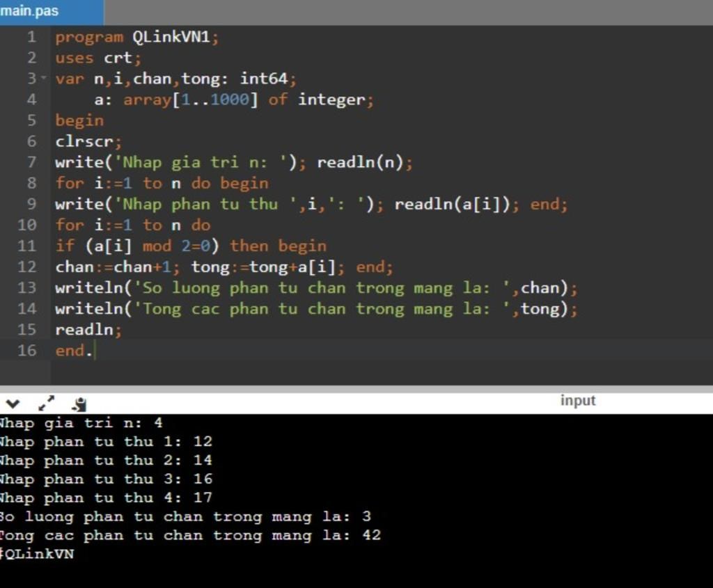Click console line 'Nhap gia tri n: 4'

point(81,423)
